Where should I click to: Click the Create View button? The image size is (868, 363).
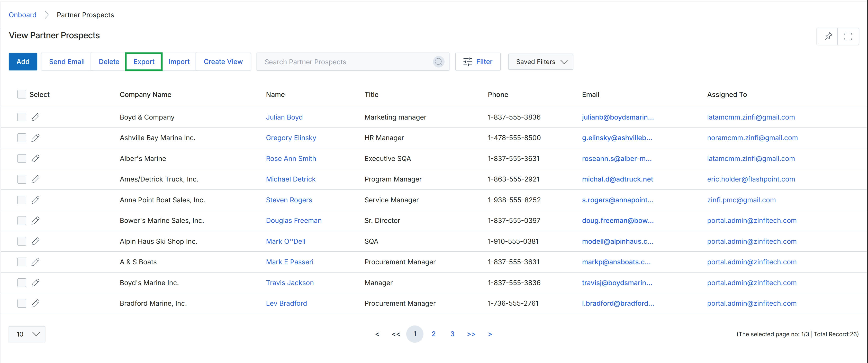(223, 62)
